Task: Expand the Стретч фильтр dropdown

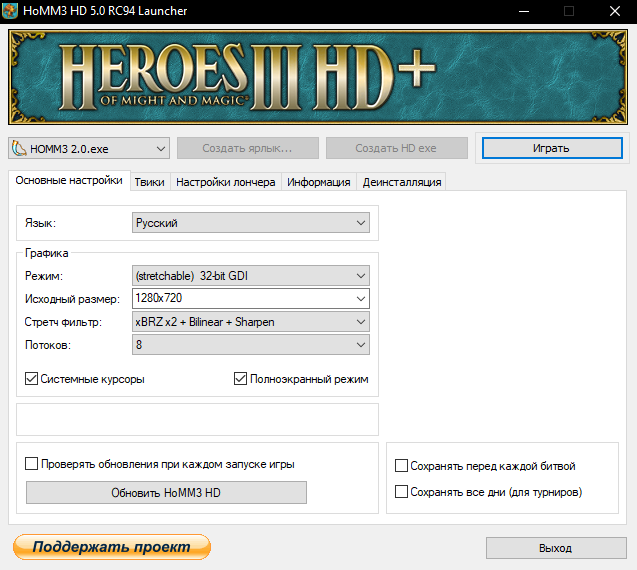Action: coord(251,322)
